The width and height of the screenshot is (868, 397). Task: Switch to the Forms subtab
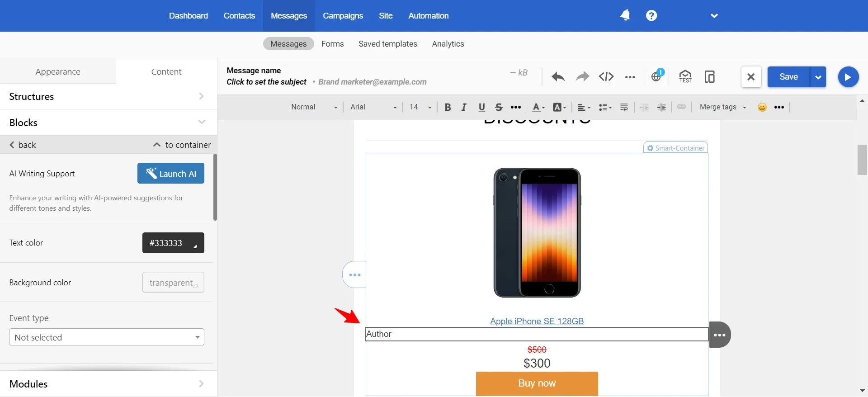(x=333, y=44)
